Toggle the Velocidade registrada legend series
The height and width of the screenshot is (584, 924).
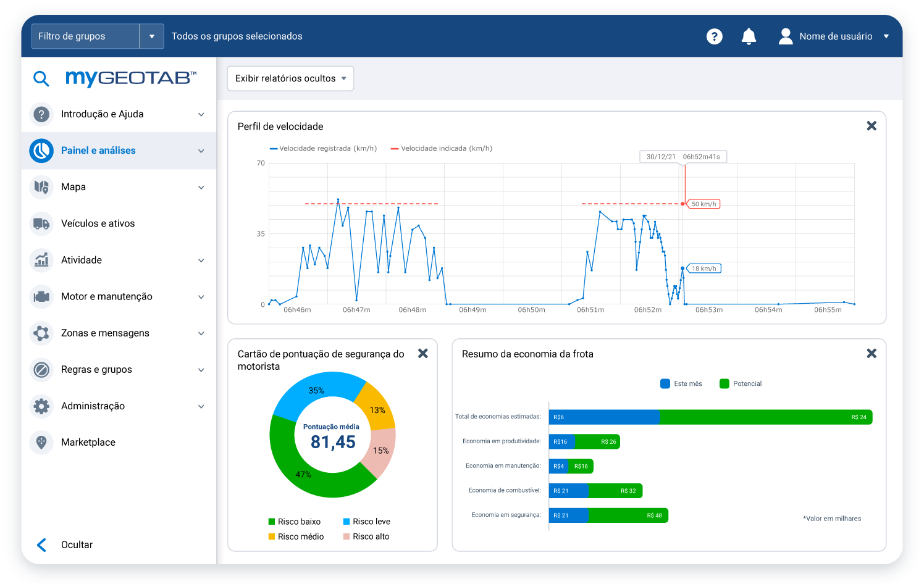pyautogui.click(x=323, y=149)
